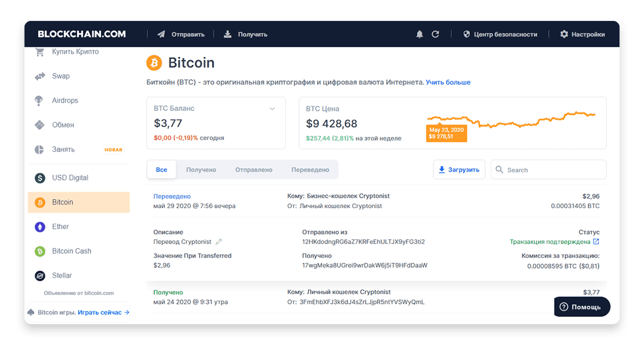Click 'Транзакция подтверждена' status link
This screenshot has width=644, height=345.
(x=550, y=242)
